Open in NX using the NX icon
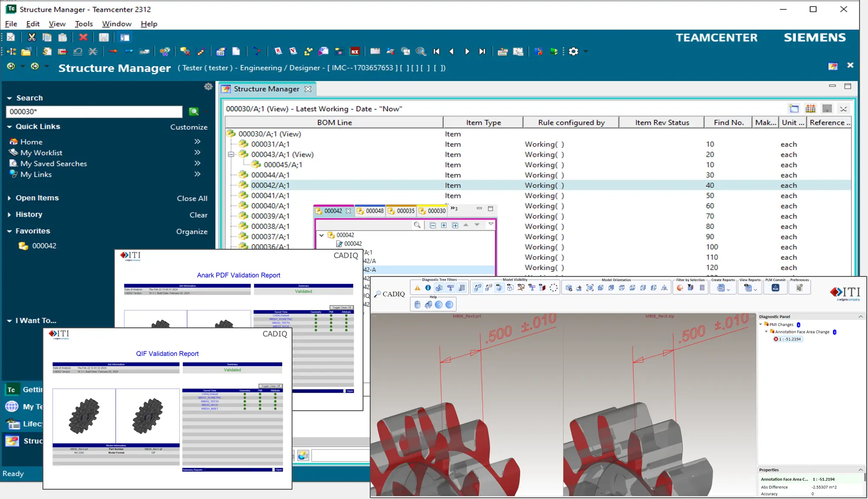 pyautogui.click(x=355, y=51)
